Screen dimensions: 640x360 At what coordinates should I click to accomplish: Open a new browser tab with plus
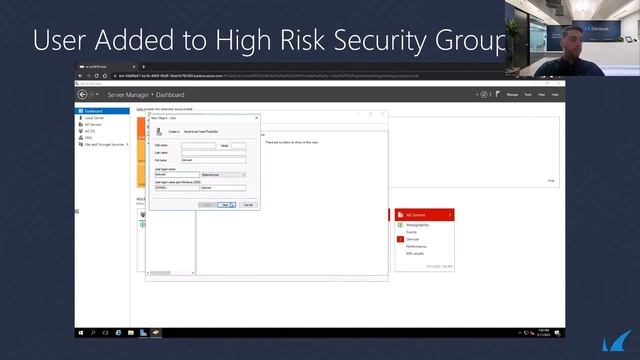click(144, 67)
